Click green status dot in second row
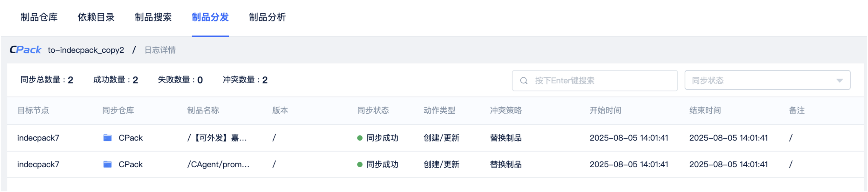Screen dimensions: 868x192 point(360,165)
